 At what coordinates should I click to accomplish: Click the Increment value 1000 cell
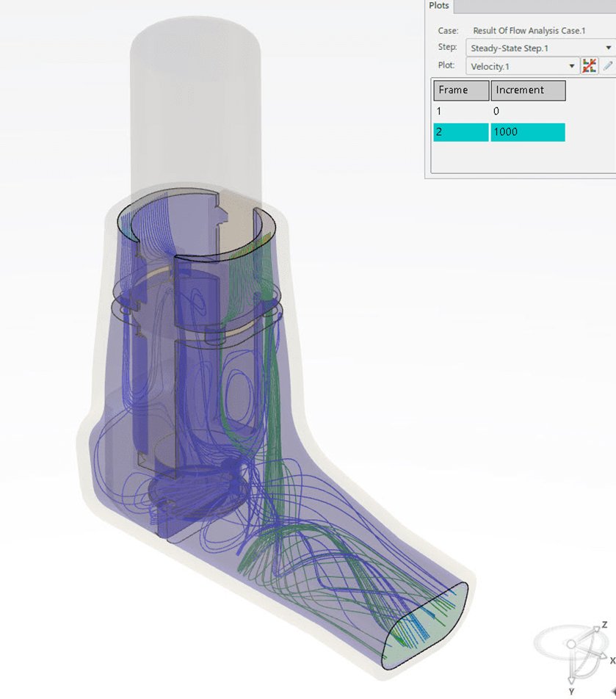click(x=526, y=131)
